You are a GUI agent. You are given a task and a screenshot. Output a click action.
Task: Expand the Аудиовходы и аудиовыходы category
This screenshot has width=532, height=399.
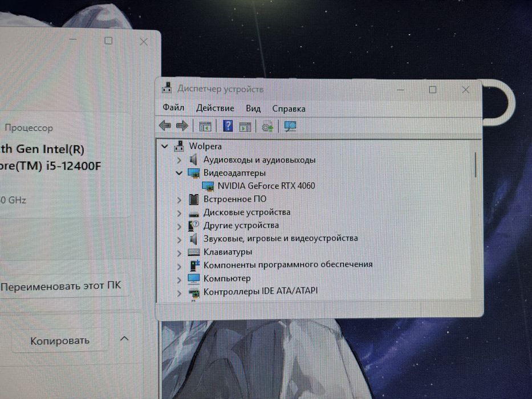tap(179, 160)
